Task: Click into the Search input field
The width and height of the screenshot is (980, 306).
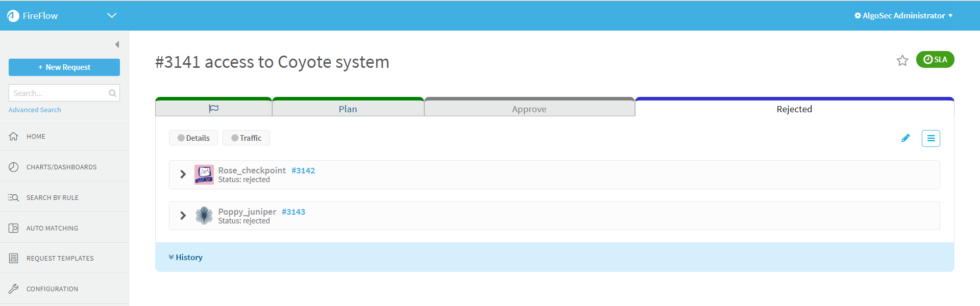Action: pyautogui.click(x=59, y=93)
